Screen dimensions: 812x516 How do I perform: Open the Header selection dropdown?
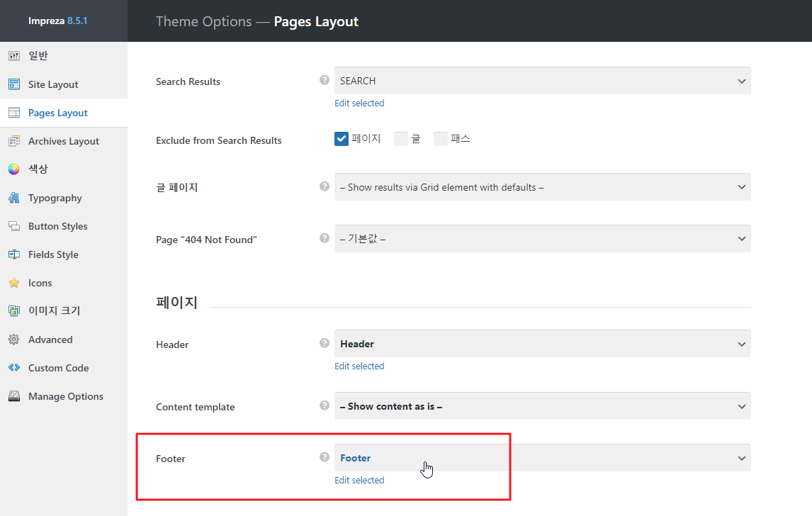pos(542,344)
